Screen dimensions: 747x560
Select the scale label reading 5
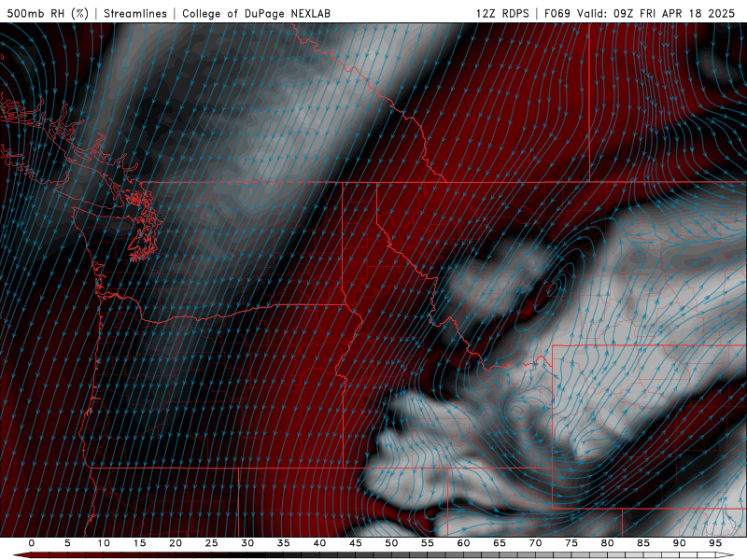pos(67,543)
